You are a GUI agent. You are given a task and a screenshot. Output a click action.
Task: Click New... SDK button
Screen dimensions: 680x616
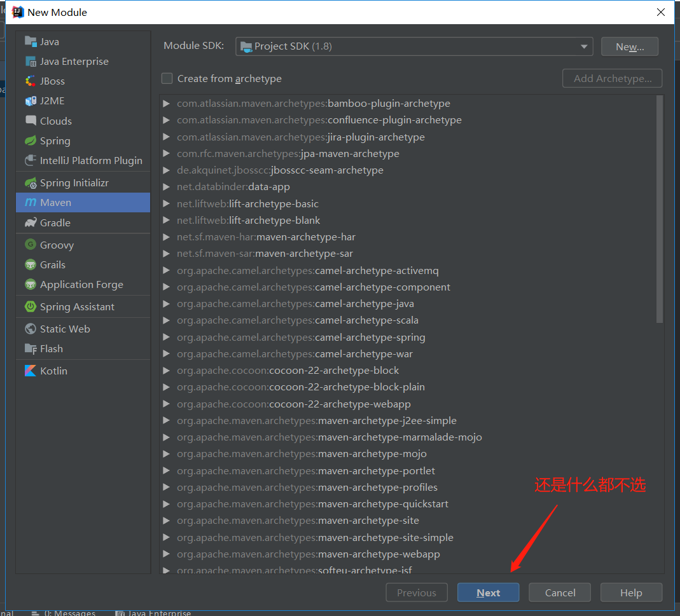point(630,46)
